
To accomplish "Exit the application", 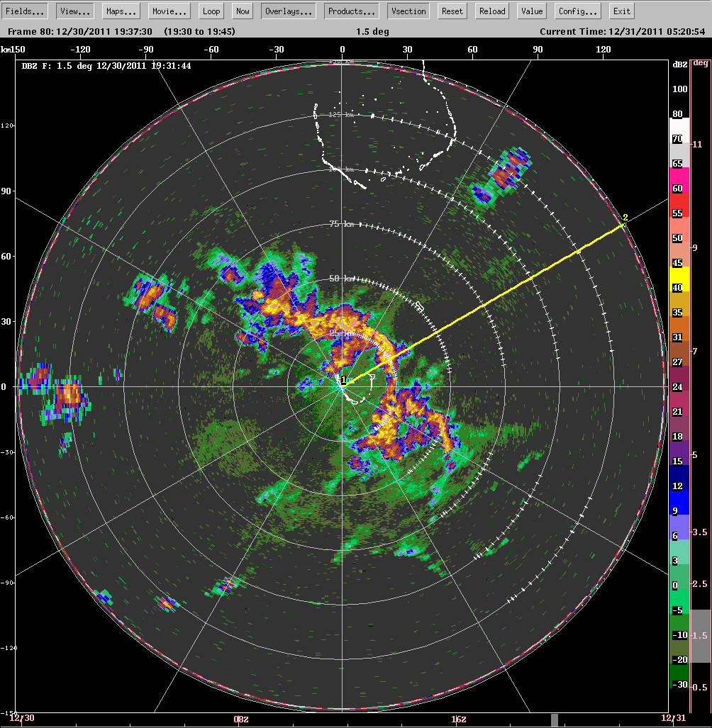I will click(x=621, y=11).
